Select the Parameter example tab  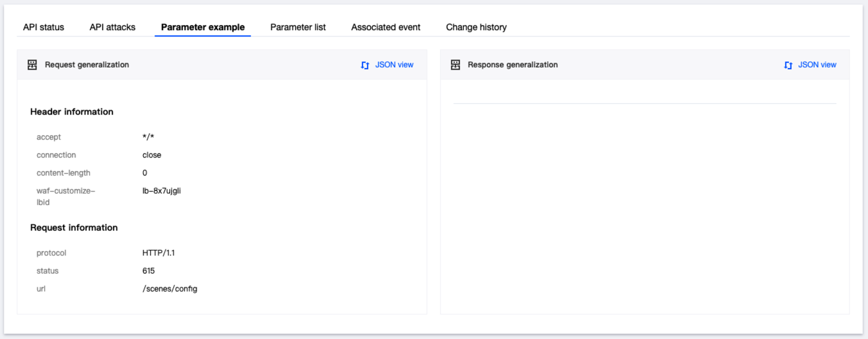point(203,28)
